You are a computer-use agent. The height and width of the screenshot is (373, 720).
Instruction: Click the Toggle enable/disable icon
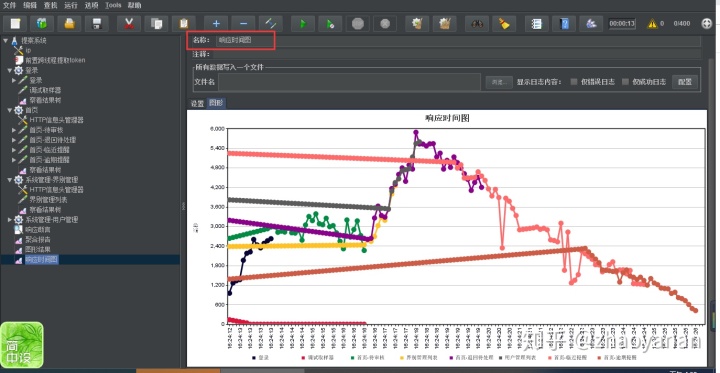(x=270, y=23)
